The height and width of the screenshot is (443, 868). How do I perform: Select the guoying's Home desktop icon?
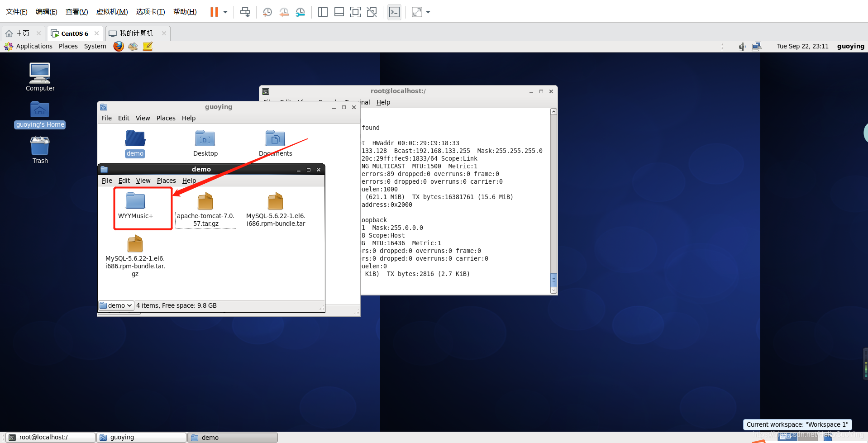(40, 115)
